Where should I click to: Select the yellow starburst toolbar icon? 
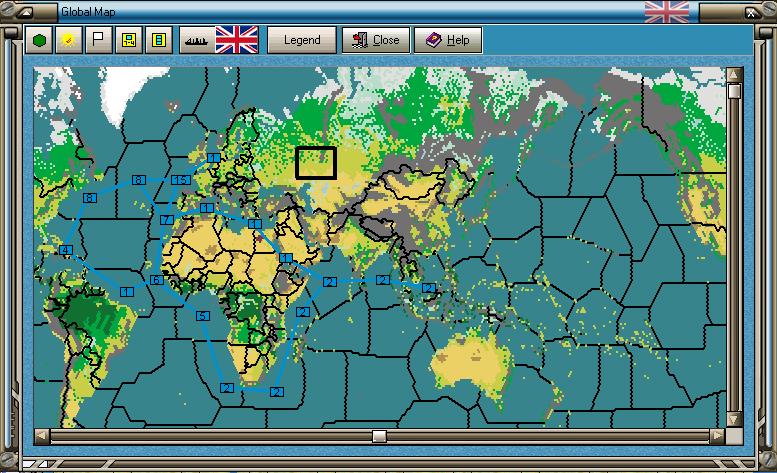click(x=69, y=40)
